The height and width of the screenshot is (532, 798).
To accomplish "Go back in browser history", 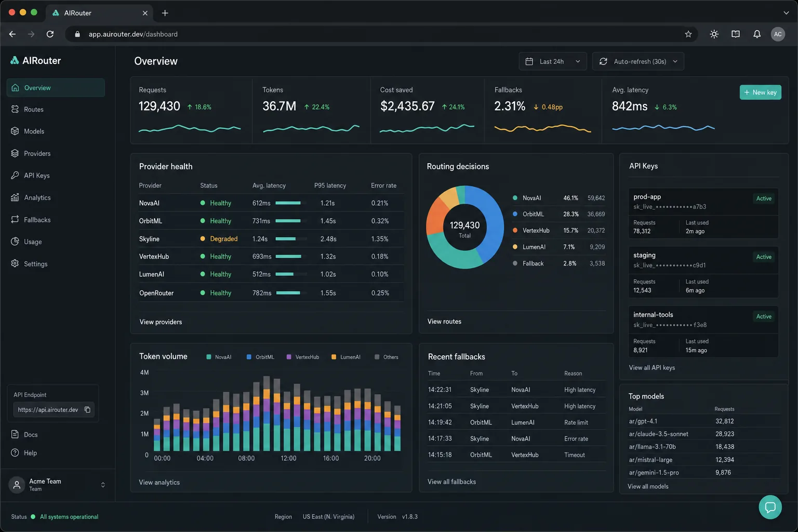I will click(12, 34).
